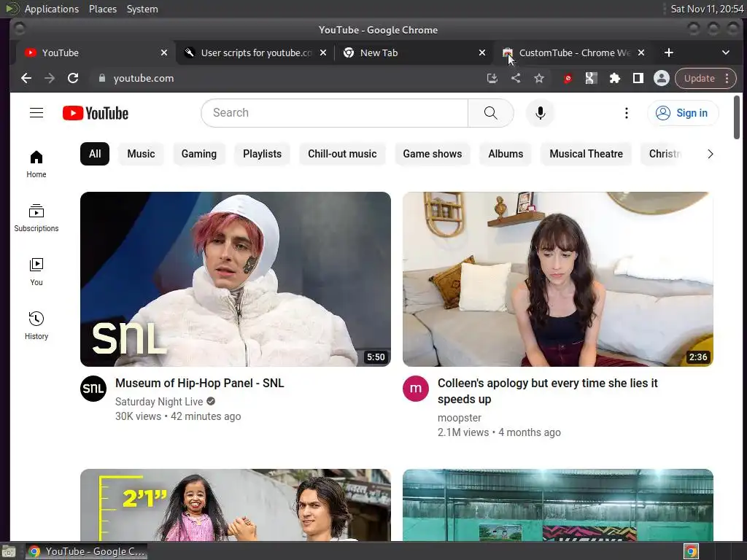Expand the tab search dropdown arrow
This screenshot has width=747, height=560.
click(726, 52)
